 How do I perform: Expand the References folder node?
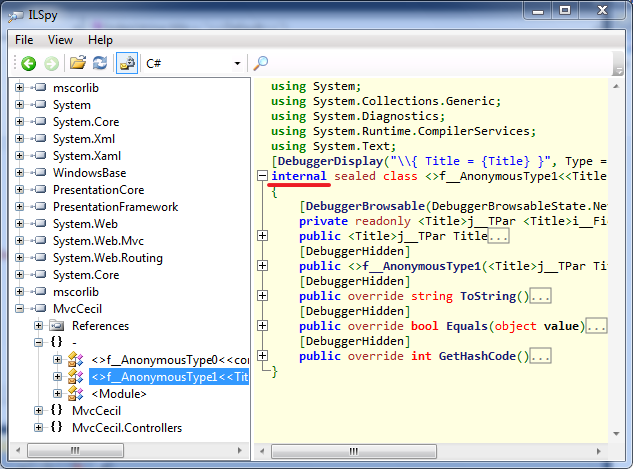(39, 326)
